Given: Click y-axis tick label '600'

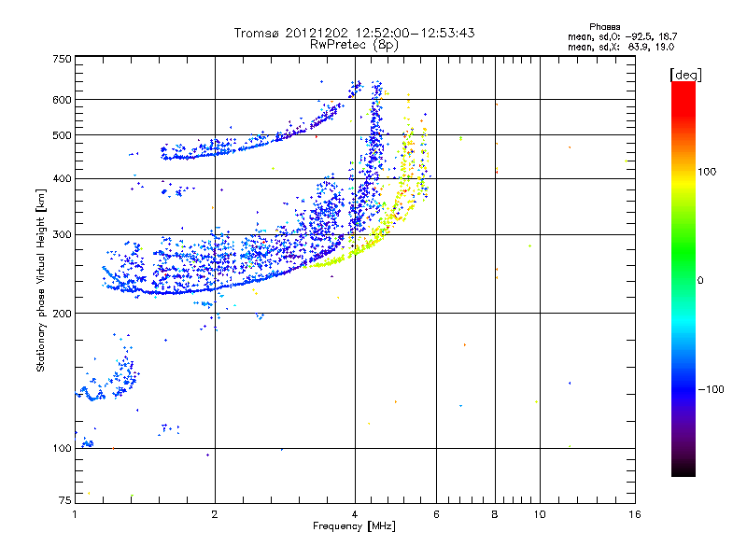Looking at the screenshot, I should click(x=62, y=100).
